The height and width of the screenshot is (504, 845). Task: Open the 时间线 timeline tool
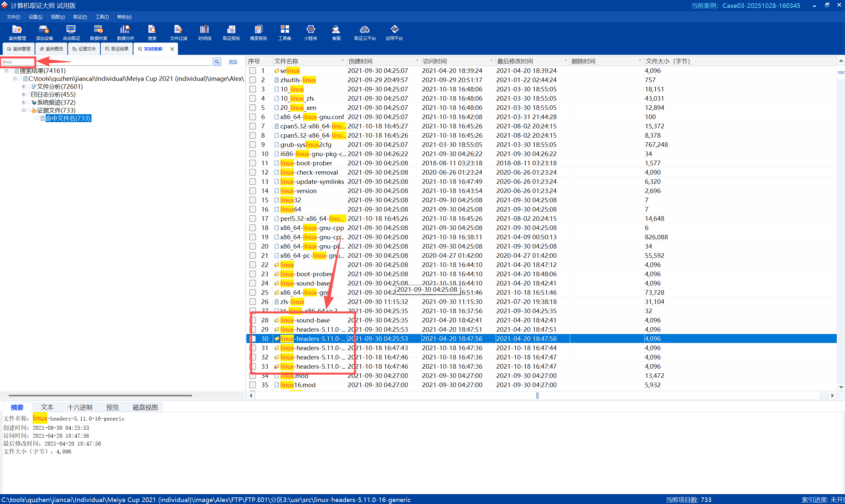click(204, 33)
